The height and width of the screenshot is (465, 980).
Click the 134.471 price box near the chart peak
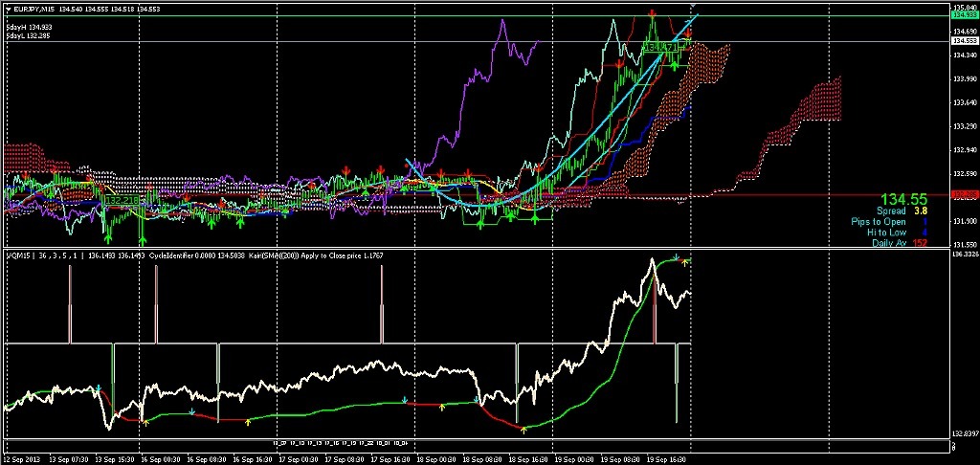coord(660,48)
